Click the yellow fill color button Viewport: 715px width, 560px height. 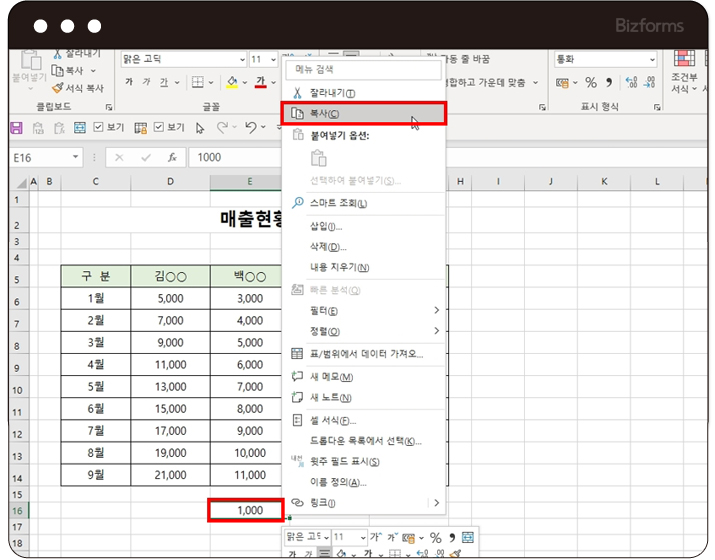[232, 82]
